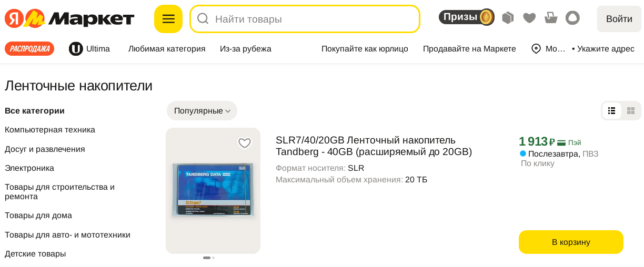Screen dimensions: 644x267
Task: Select Детские товары category
Action: click(35, 254)
